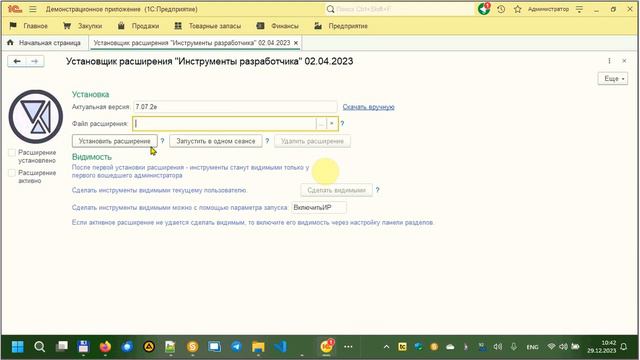640x360 pixels.
Task: Click the Администратор user name
Action: coord(548,9)
